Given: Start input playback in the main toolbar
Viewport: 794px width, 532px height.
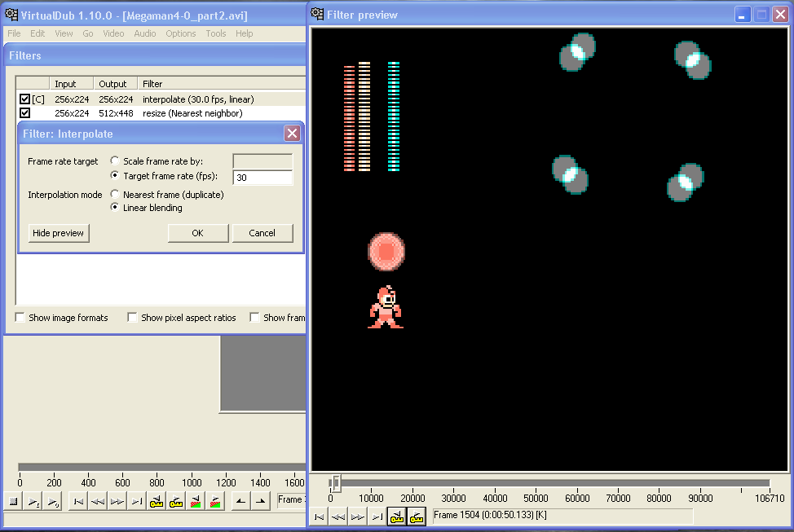Looking at the screenshot, I should click(33, 501).
